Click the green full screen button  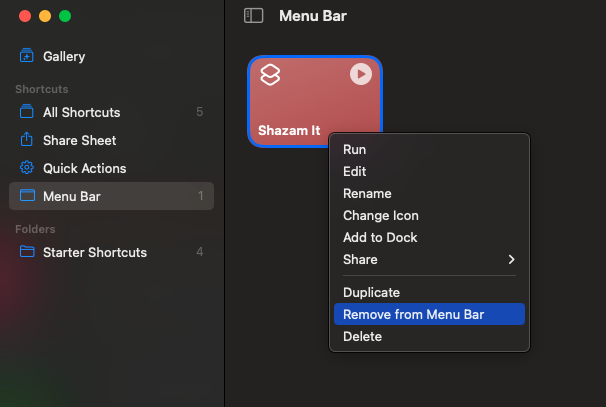(x=65, y=16)
